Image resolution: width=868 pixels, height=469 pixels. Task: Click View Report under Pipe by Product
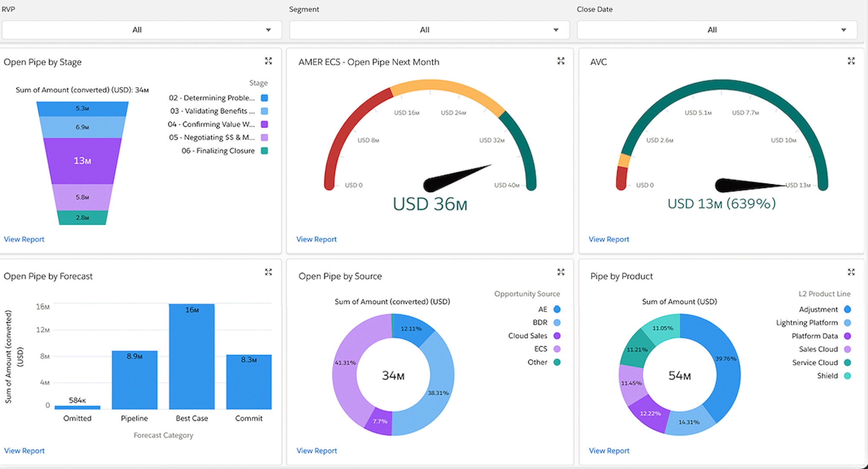tap(609, 451)
